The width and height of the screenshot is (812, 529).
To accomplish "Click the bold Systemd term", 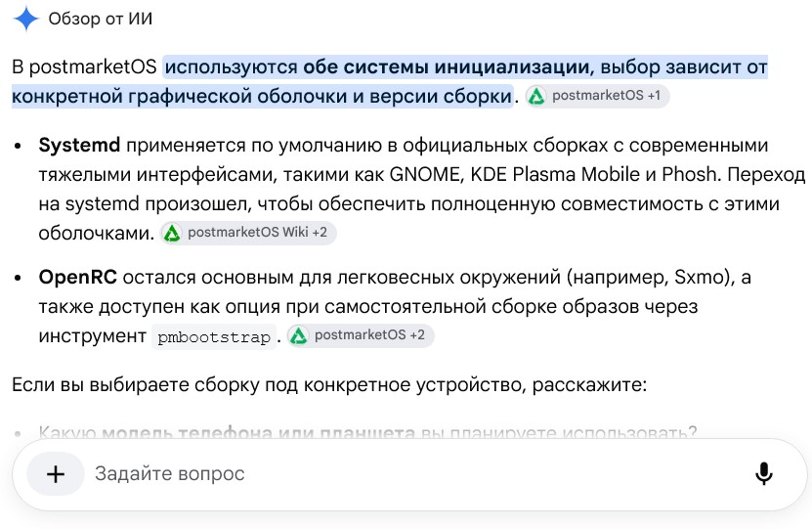I will point(79,145).
